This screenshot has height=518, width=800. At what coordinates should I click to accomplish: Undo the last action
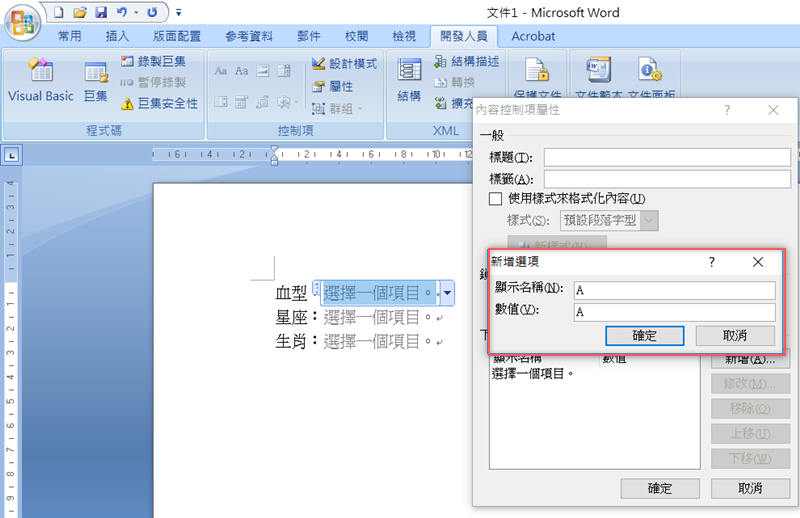(121, 12)
